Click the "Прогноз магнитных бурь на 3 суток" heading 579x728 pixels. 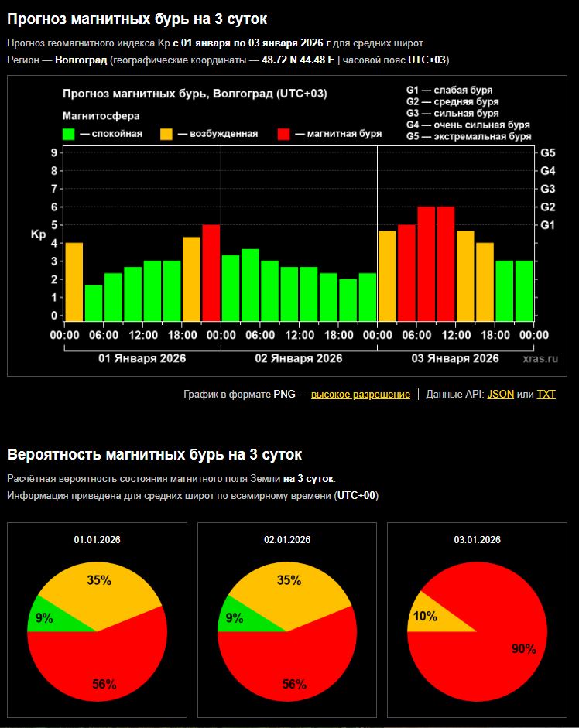[137, 19]
